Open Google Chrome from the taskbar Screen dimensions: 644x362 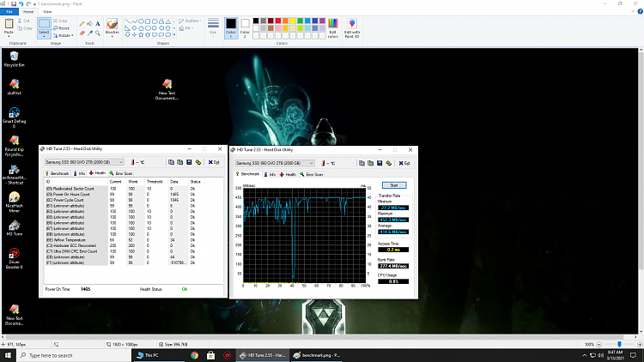coord(195,355)
